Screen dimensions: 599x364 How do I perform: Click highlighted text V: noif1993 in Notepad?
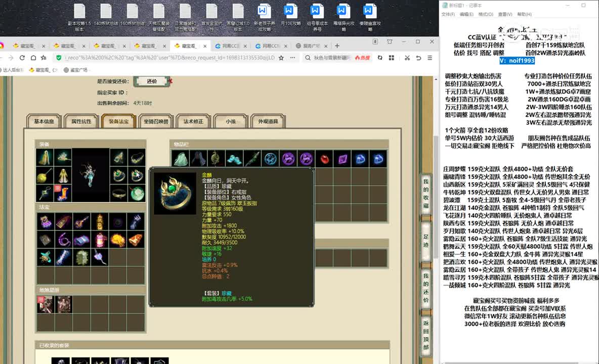click(x=517, y=61)
